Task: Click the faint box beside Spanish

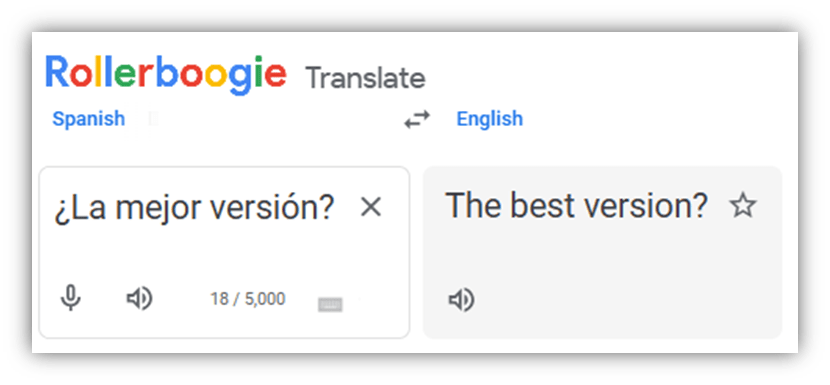Action: click(154, 119)
